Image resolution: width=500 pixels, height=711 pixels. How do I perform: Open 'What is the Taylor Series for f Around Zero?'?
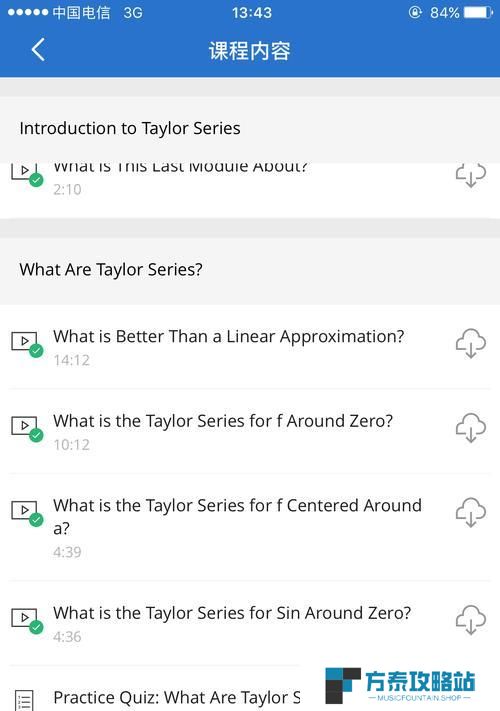point(223,421)
